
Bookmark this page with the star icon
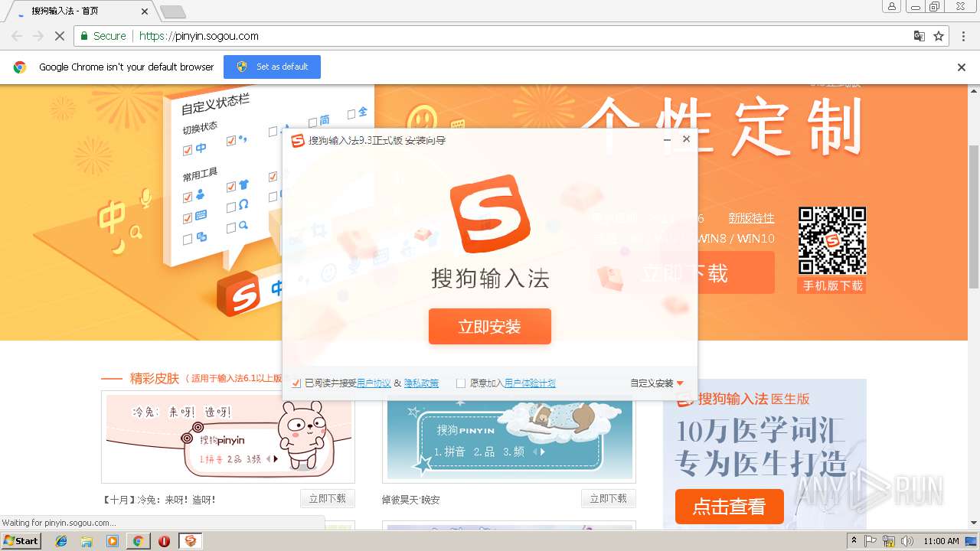(939, 36)
